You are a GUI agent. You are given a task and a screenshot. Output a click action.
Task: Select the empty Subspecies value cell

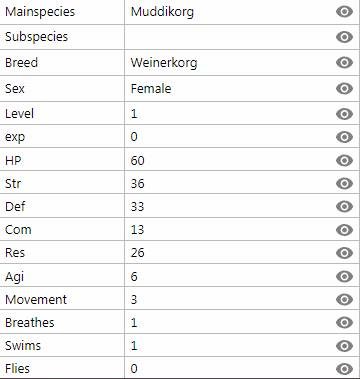click(230, 37)
